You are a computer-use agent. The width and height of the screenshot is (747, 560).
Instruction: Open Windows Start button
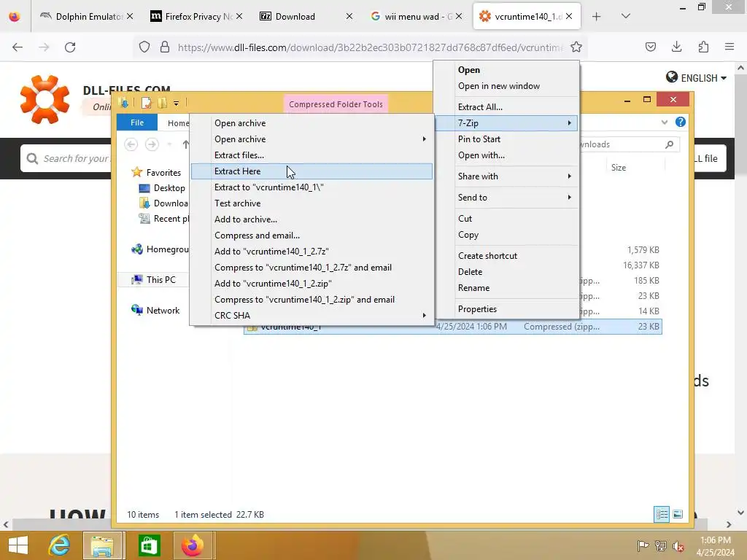tap(18, 545)
